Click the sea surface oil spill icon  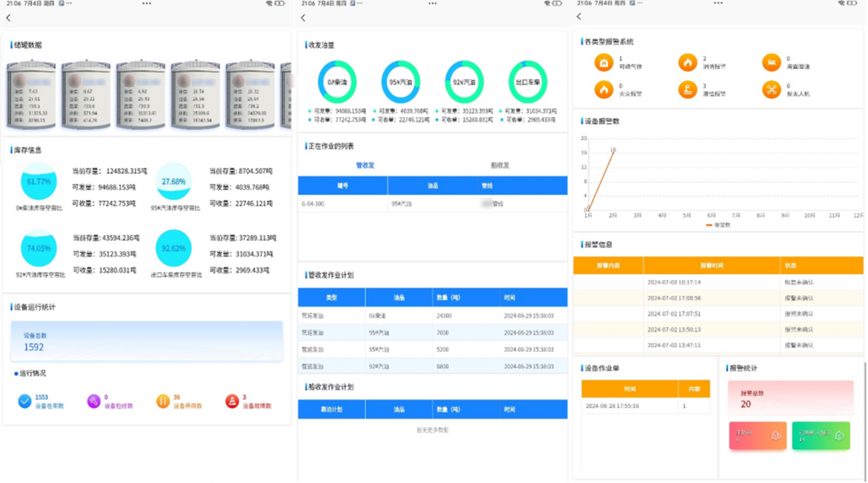tap(771, 63)
